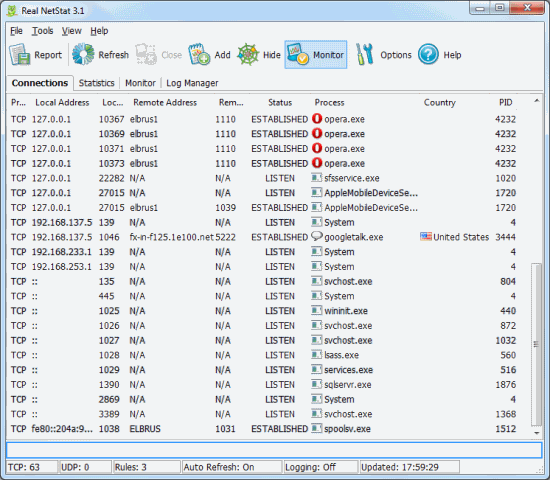
Task: Open the View menu
Action: 72,31
